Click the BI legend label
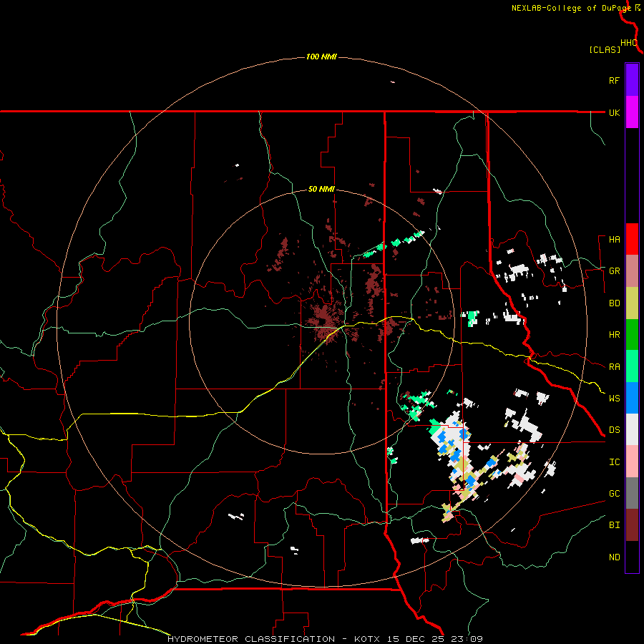The width and height of the screenshot is (644, 644). point(614,525)
